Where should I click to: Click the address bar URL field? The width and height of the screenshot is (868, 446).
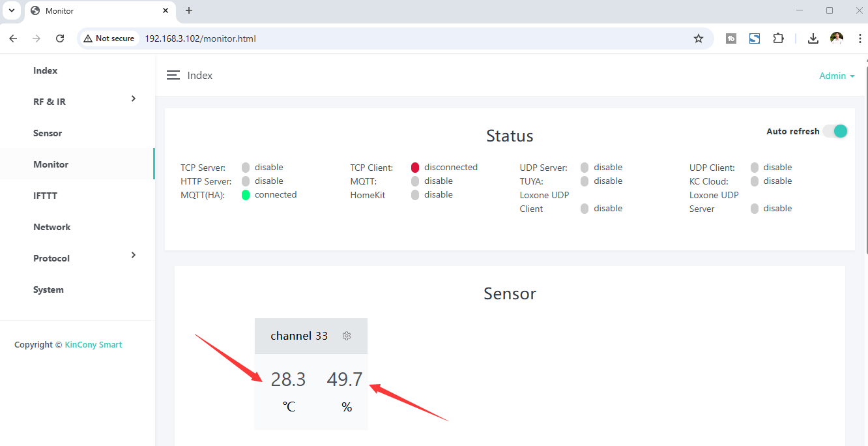tap(391, 38)
